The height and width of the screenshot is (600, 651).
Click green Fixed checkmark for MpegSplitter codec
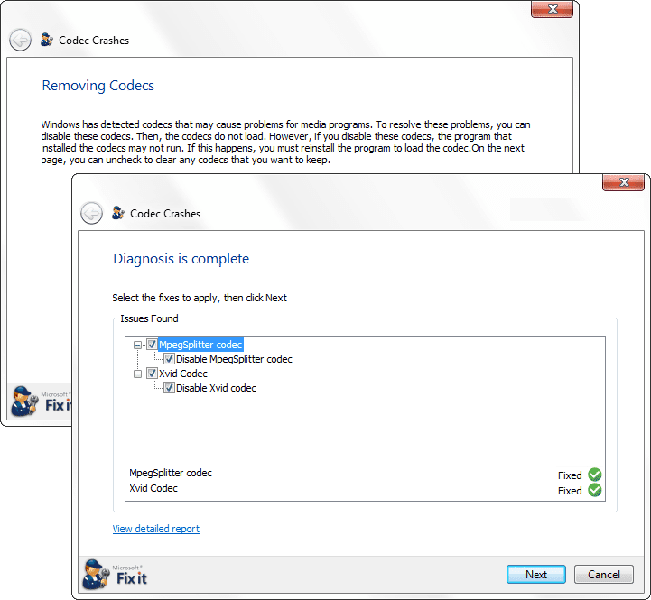pos(595,474)
